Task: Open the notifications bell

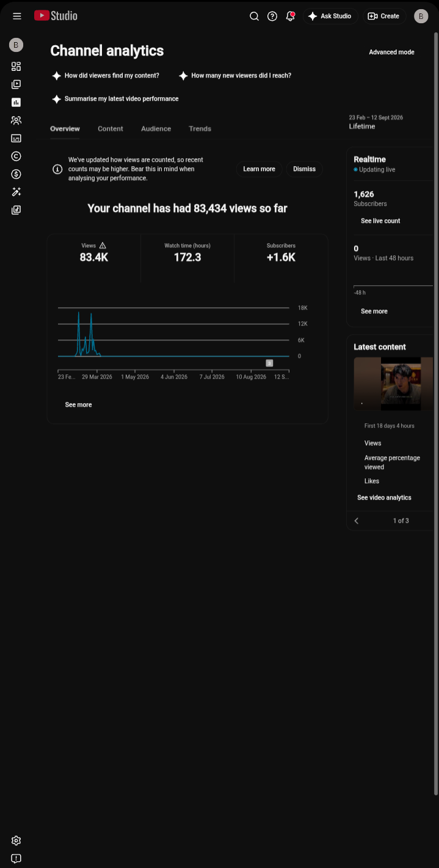Action: 291,16
